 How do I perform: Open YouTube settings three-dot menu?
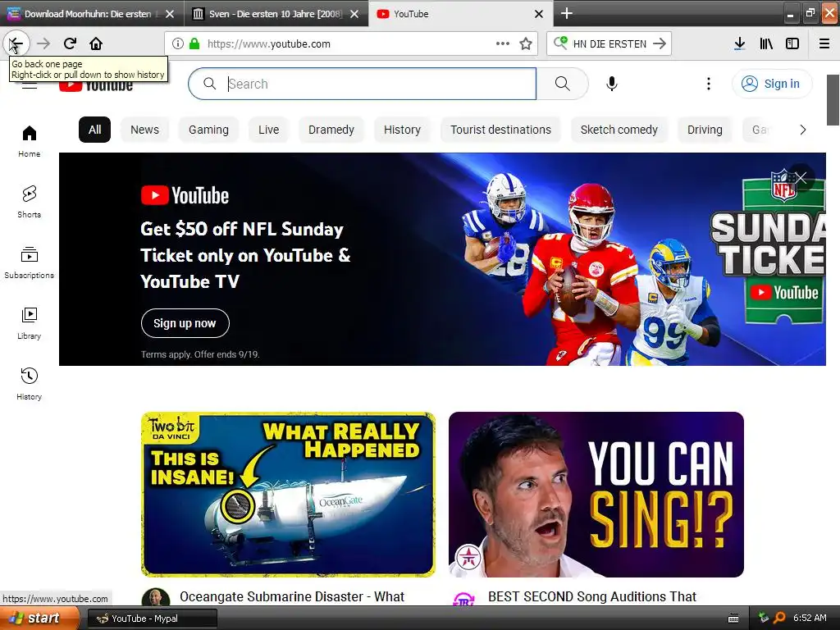pyautogui.click(x=708, y=84)
